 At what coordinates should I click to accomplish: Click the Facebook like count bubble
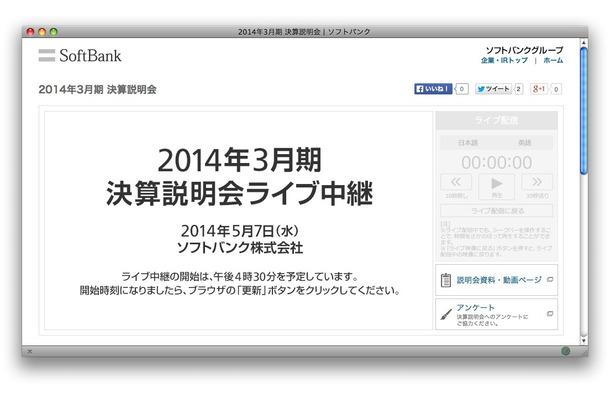coord(461,89)
